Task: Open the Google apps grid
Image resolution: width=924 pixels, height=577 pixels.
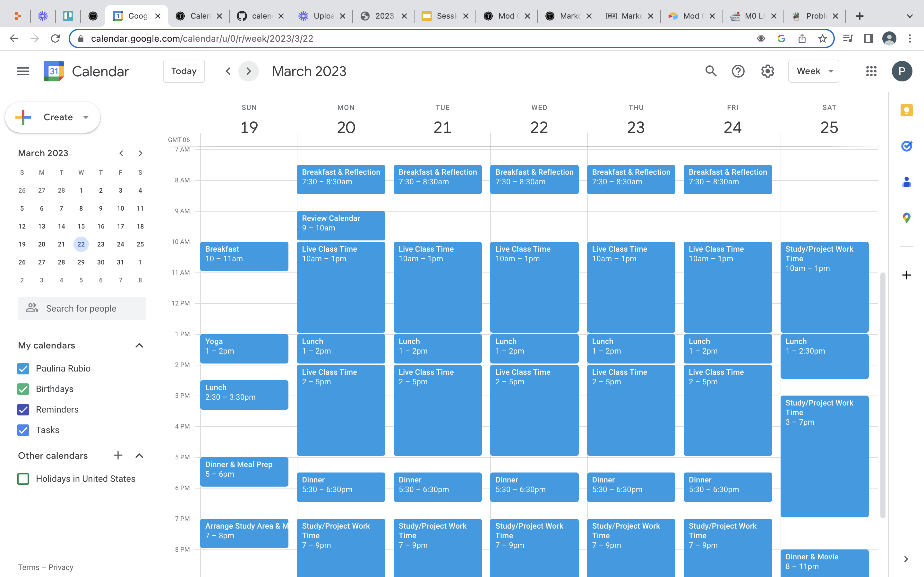Action: 871,71
